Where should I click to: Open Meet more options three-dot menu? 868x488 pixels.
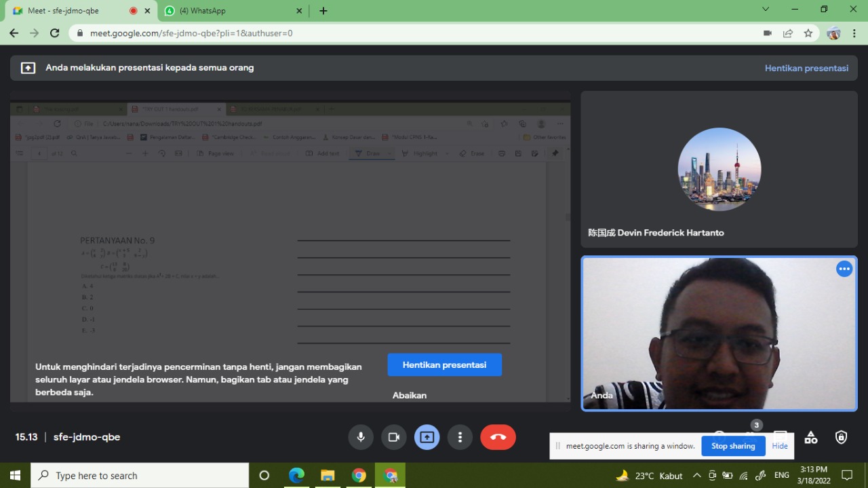(460, 437)
